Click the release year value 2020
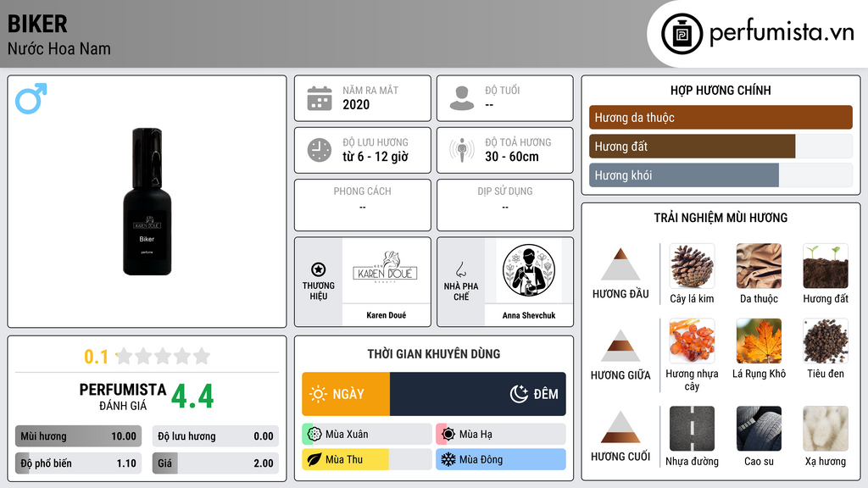 (356, 104)
